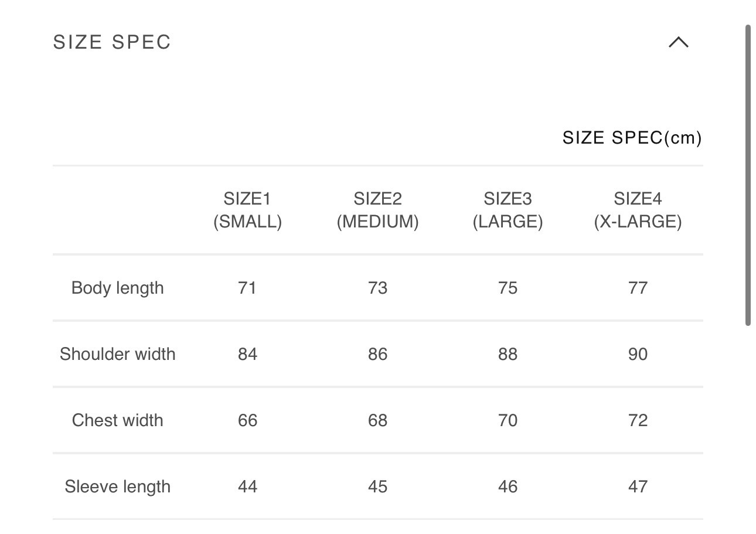Select the SIZE2 (MEDIUM) column header

click(377, 210)
